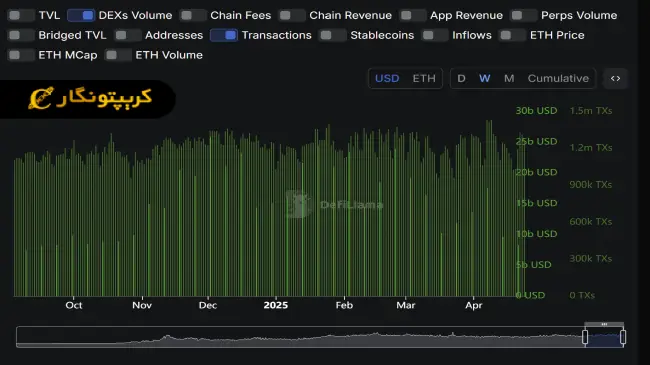This screenshot has width=650, height=365.
Task: Switch to the daily D interval
Action: 461,78
